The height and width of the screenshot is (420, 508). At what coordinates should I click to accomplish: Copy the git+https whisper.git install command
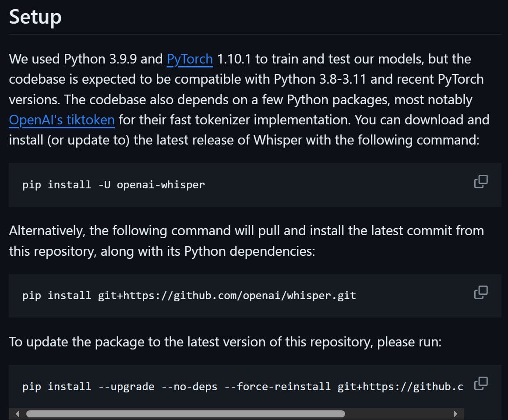point(481,292)
